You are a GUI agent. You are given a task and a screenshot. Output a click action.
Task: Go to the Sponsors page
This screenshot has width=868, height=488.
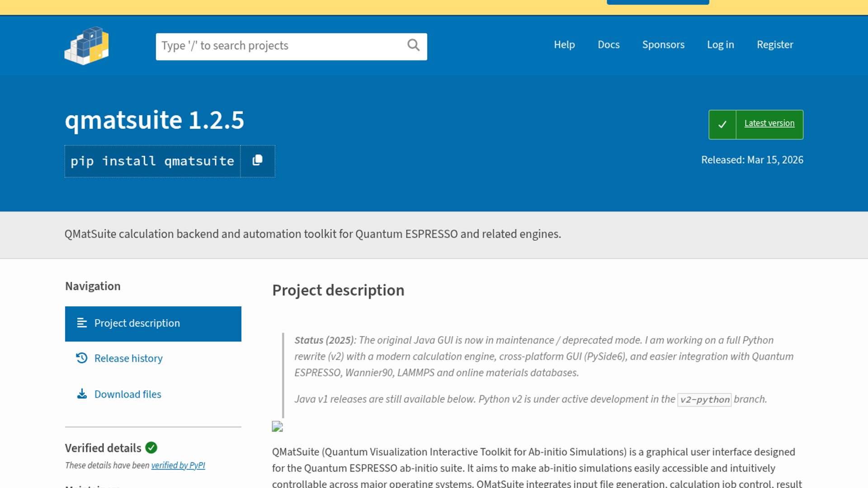[x=663, y=45]
